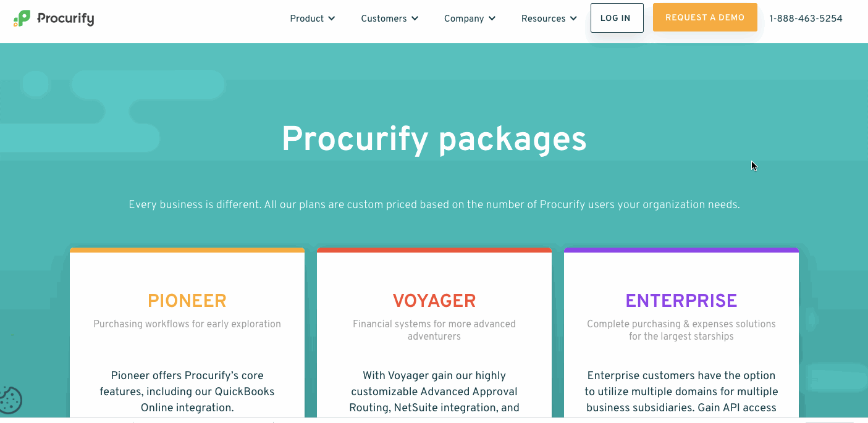Call the 1-888-463-5254 phone link

(806, 19)
